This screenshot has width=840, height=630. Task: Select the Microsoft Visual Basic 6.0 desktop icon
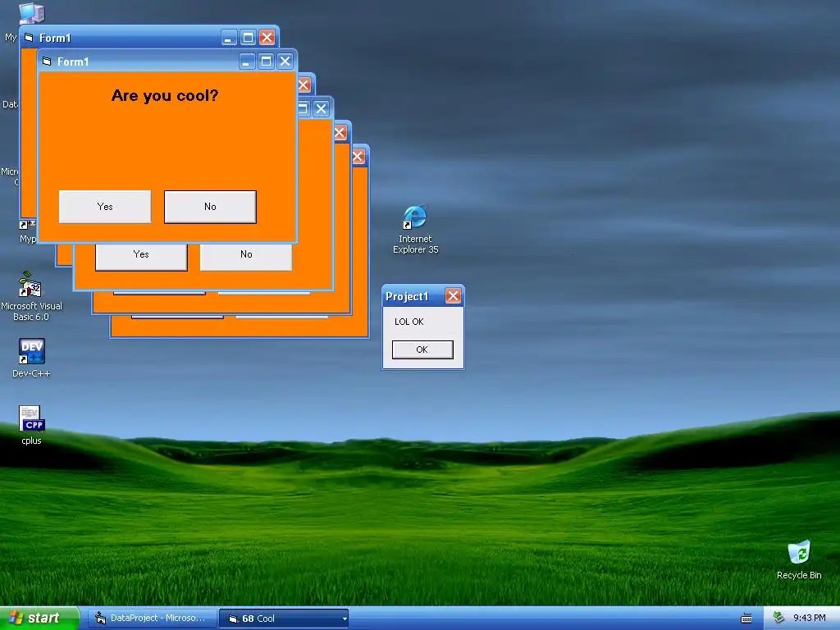click(x=31, y=296)
